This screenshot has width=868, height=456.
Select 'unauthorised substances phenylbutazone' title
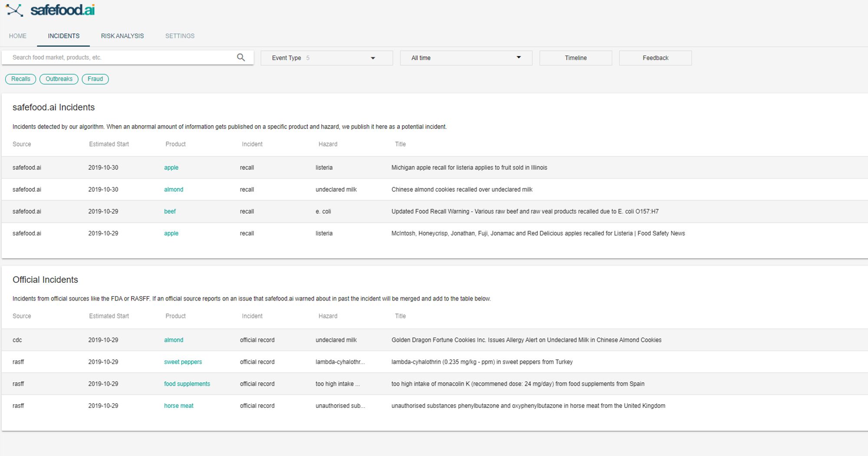pyautogui.click(x=528, y=406)
